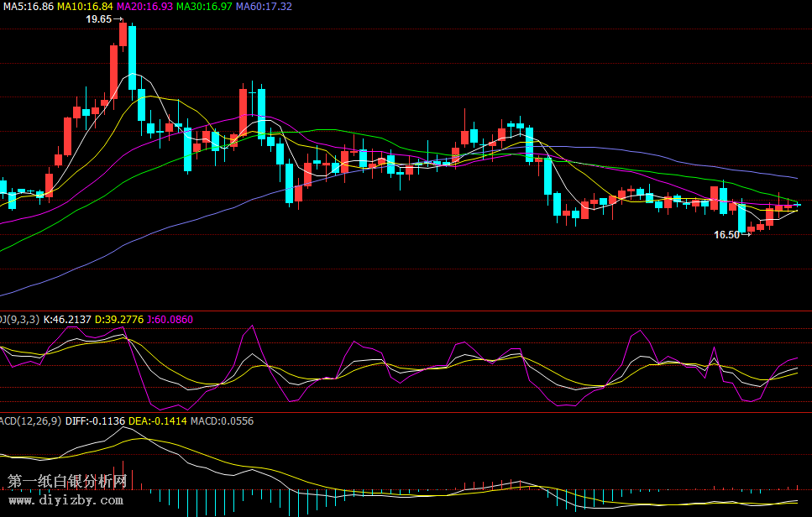Click the MA5:16.86 moving average label

28,6
